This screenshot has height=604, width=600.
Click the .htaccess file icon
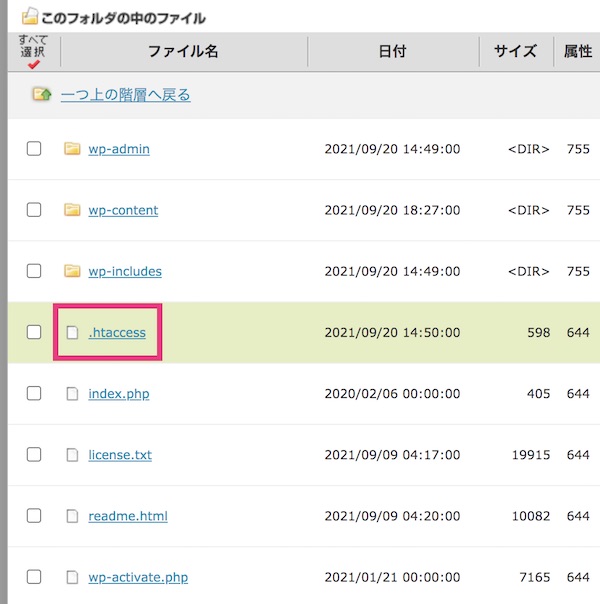point(72,332)
